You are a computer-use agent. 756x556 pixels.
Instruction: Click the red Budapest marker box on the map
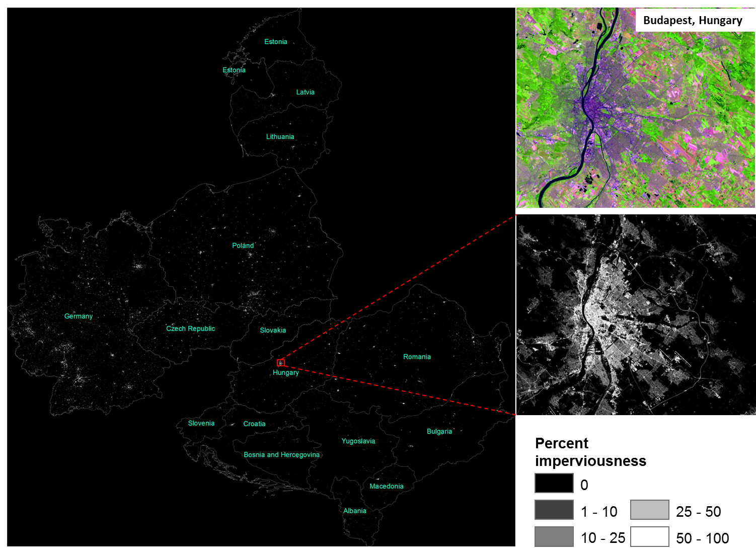(281, 363)
